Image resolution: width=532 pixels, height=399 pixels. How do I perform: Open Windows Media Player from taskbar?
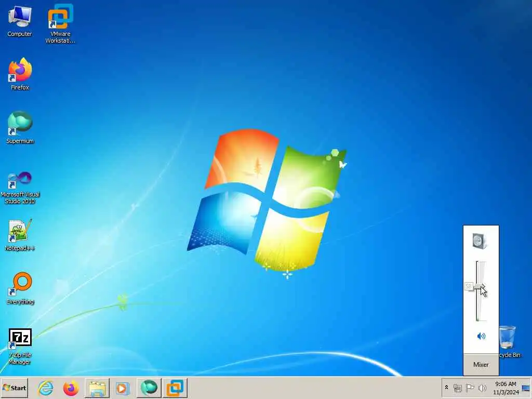(123, 388)
